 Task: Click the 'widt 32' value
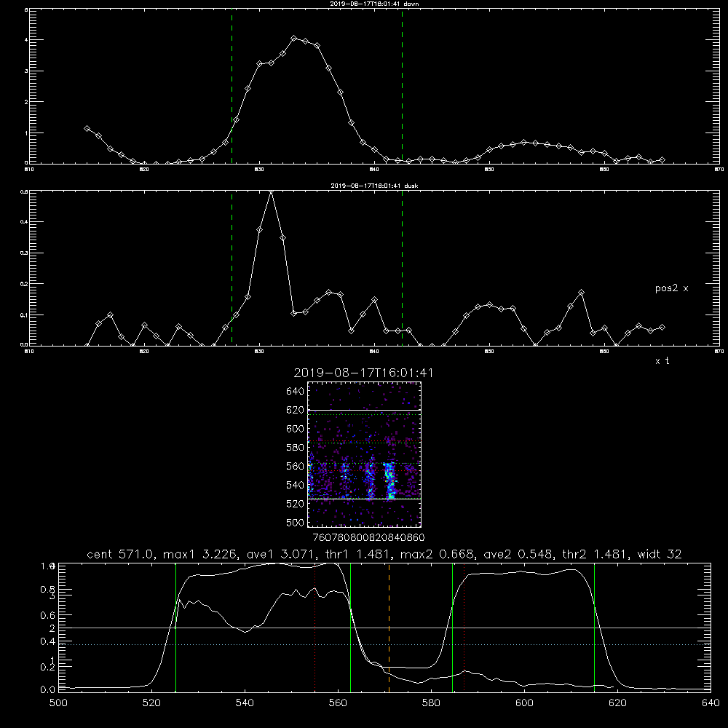pos(660,554)
